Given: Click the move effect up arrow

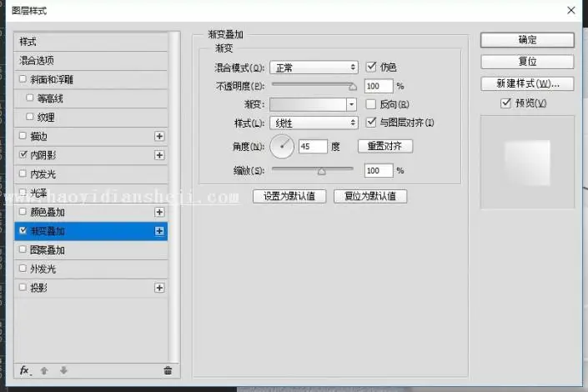Looking at the screenshot, I should tap(44, 370).
